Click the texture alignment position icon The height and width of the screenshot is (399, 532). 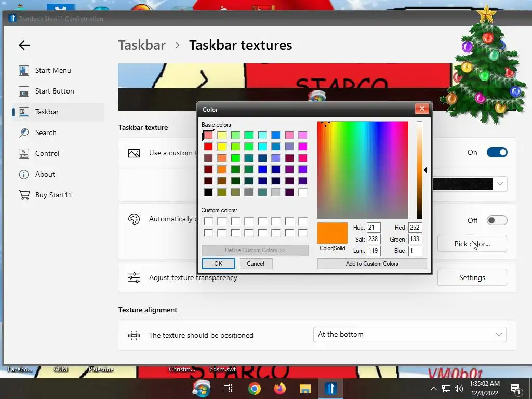pos(134,336)
